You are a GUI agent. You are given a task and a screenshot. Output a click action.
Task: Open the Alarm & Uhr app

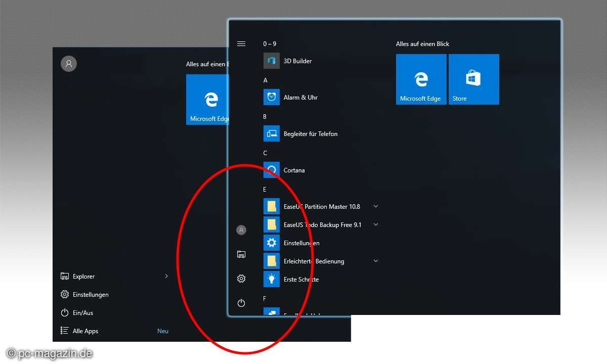pyautogui.click(x=300, y=98)
